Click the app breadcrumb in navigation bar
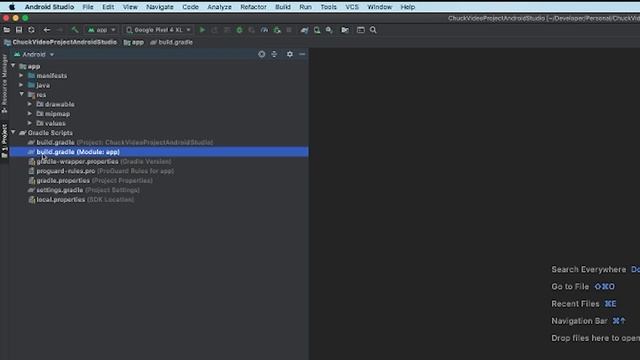640x360 pixels. (x=134, y=42)
